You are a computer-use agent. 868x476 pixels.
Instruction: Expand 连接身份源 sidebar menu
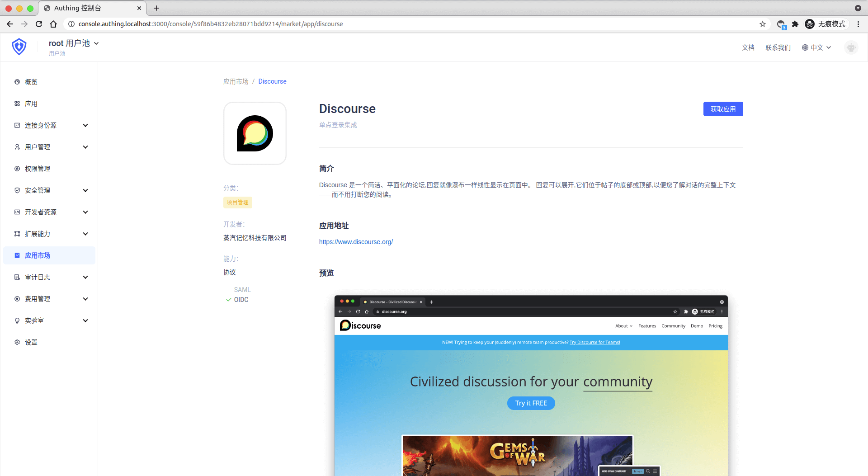(x=51, y=125)
